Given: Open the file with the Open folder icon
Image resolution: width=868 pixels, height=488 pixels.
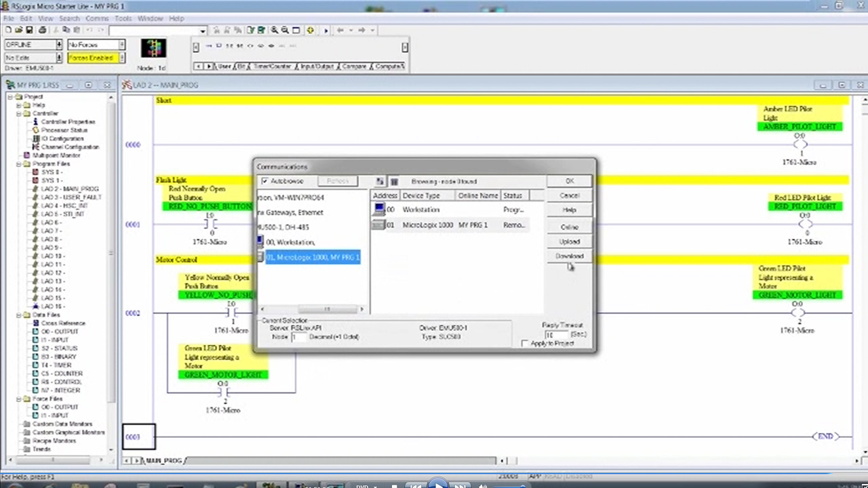Looking at the screenshot, I should tap(19, 30).
